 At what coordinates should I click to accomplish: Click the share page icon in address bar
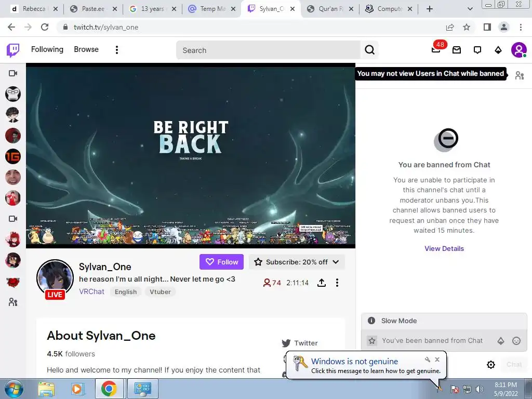pyautogui.click(x=450, y=27)
